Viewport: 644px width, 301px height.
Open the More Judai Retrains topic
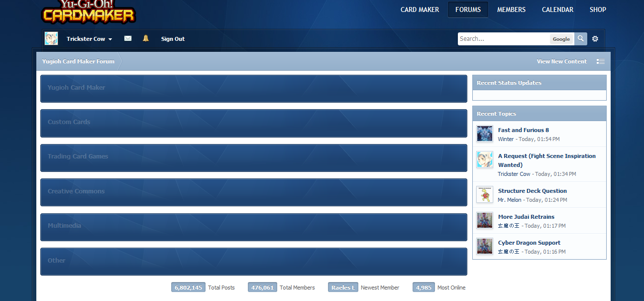click(x=526, y=217)
